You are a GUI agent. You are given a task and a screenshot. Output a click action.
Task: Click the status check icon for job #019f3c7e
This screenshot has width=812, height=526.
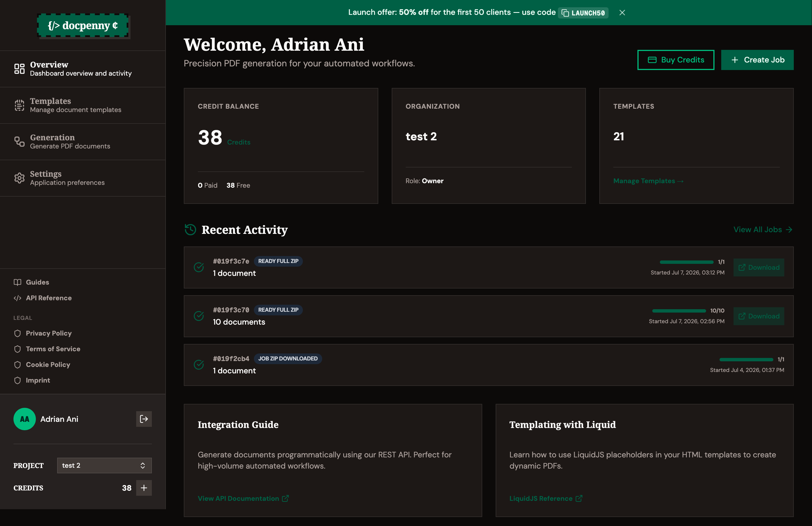point(199,267)
